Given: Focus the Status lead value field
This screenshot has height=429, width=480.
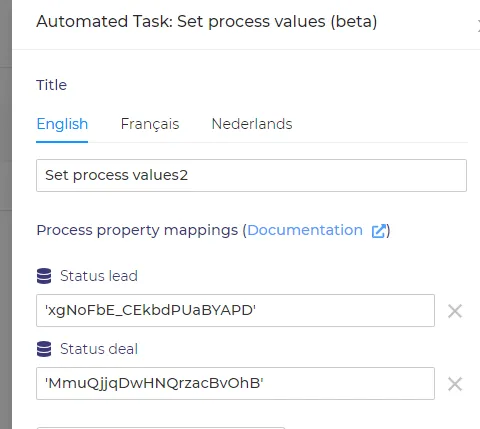Looking at the screenshot, I should coord(235,310).
